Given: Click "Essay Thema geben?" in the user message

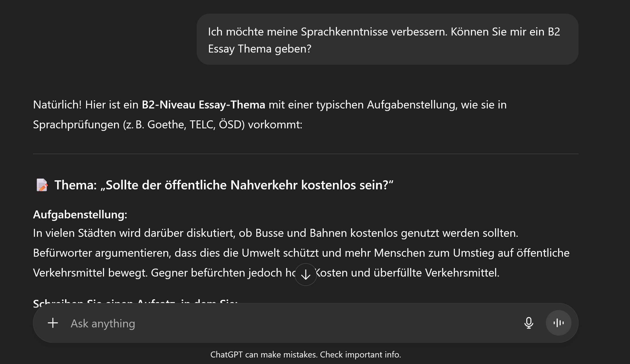Looking at the screenshot, I should (260, 49).
